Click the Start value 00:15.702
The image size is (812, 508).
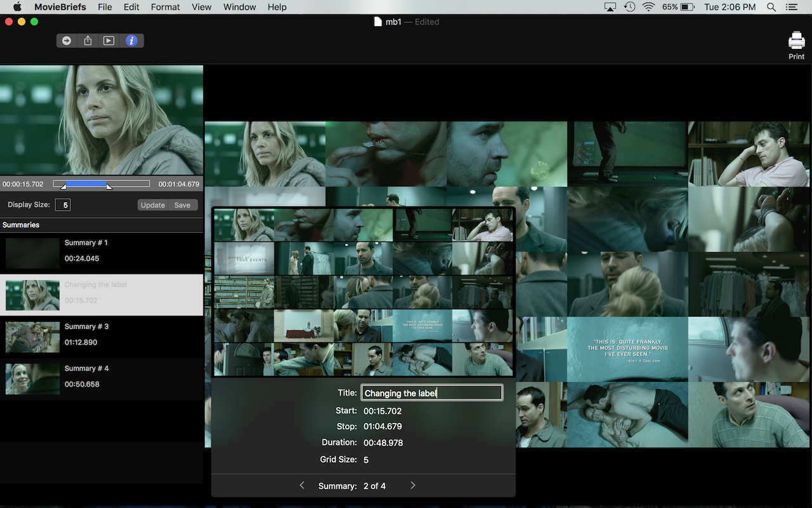coord(383,411)
